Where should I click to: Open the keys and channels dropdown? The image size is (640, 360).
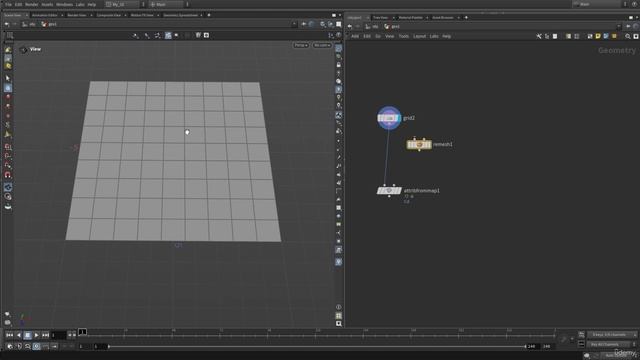tap(612, 335)
